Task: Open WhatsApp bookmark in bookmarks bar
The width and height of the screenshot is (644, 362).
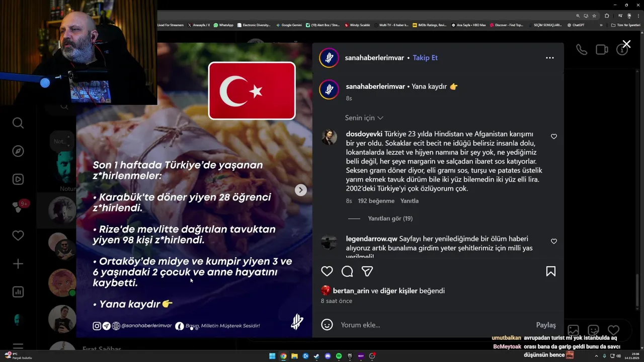Action: tap(223, 25)
